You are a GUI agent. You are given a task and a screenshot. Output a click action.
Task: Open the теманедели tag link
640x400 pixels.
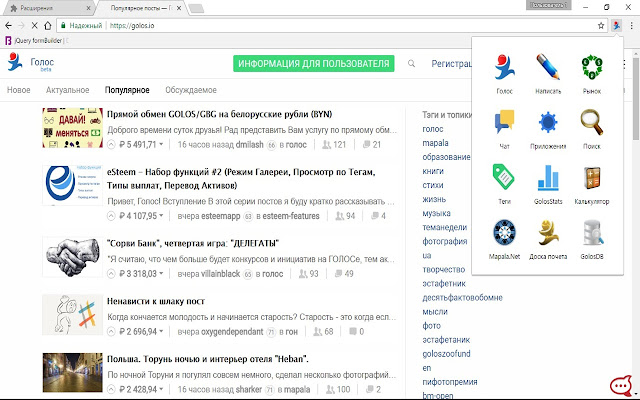pos(444,227)
